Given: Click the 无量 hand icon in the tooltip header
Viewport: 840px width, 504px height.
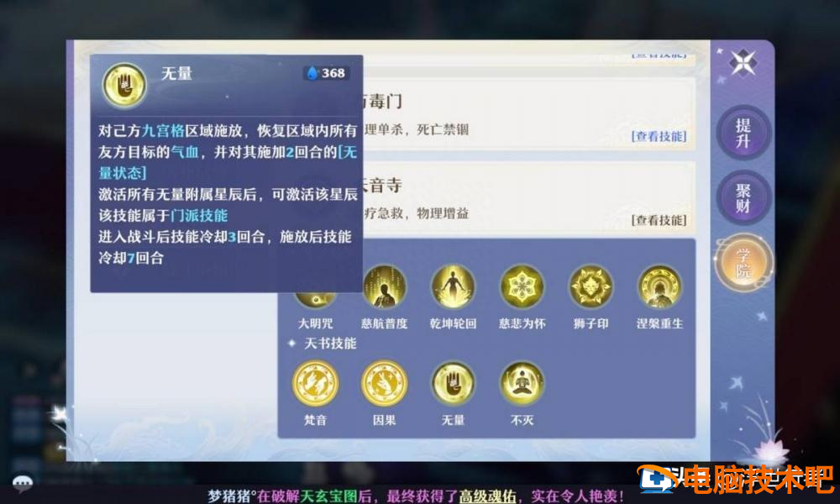Looking at the screenshot, I should (x=125, y=85).
